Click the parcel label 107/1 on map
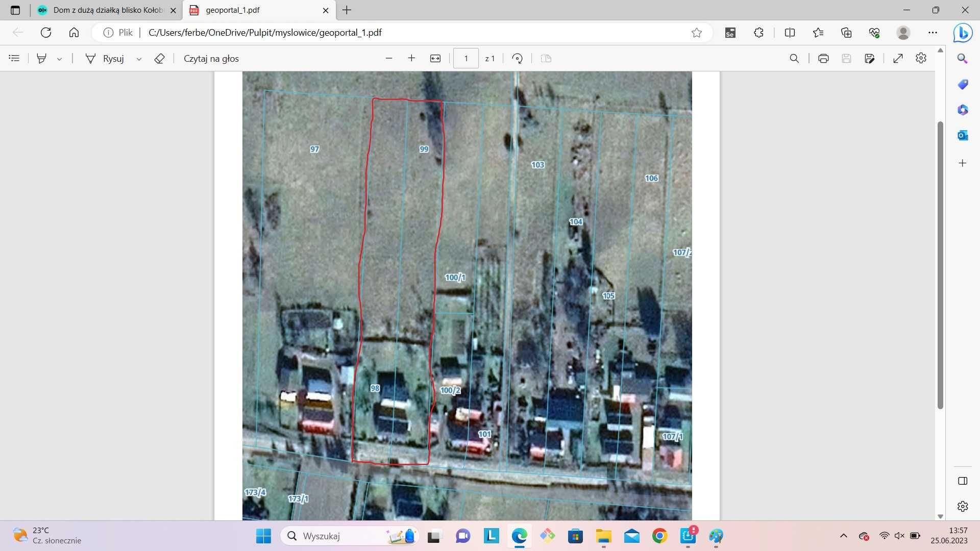This screenshot has width=980, height=551. pyautogui.click(x=672, y=436)
